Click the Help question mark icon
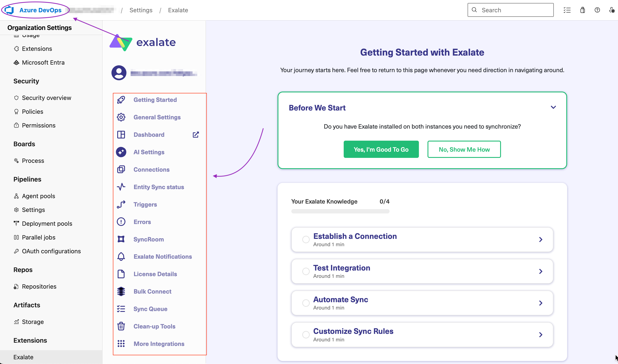The width and height of the screenshot is (618, 364). pyautogui.click(x=597, y=10)
